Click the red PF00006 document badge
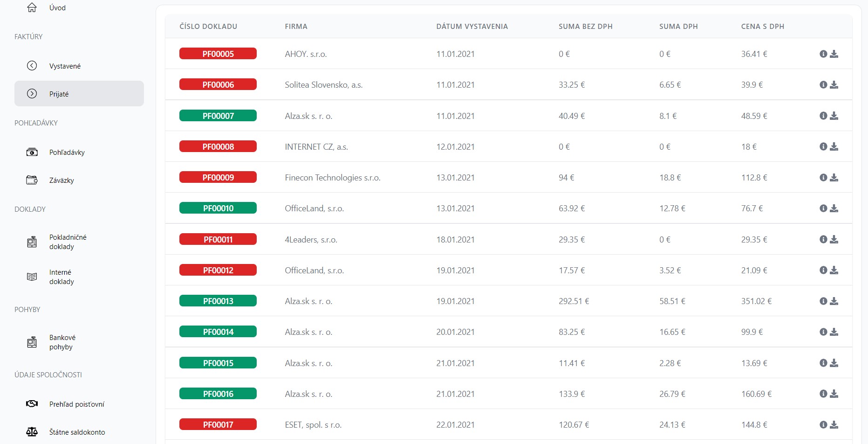 tap(218, 85)
